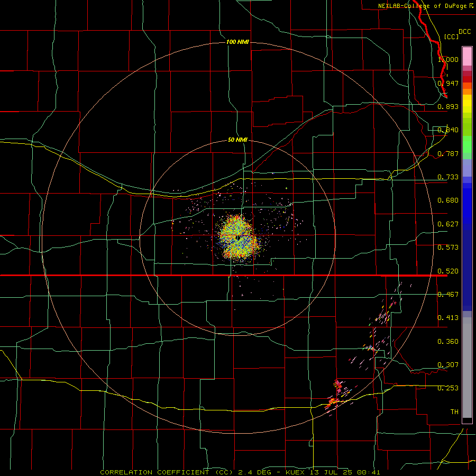Select the DCC label above the color scale
The image size is (476, 476).
[464, 32]
